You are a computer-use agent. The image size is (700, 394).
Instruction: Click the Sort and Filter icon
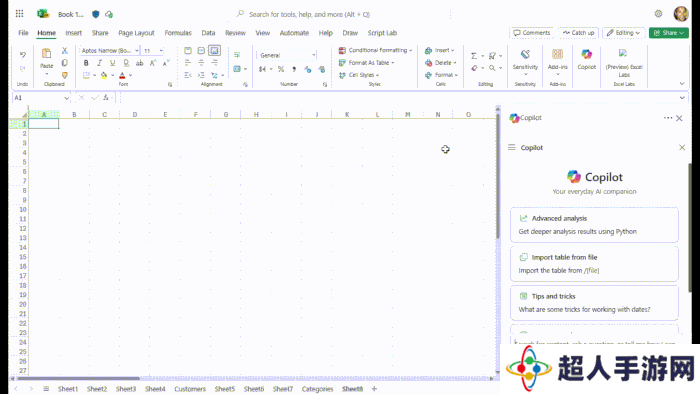pos(492,56)
